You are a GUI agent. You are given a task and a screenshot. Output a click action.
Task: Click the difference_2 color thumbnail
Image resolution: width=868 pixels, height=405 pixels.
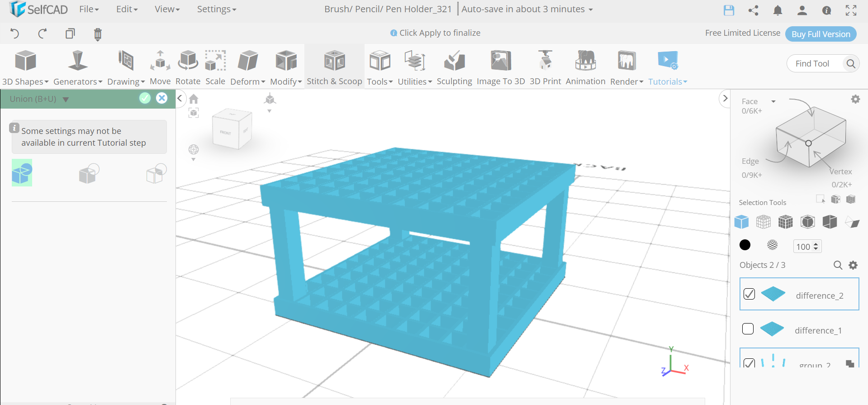(773, 294)
